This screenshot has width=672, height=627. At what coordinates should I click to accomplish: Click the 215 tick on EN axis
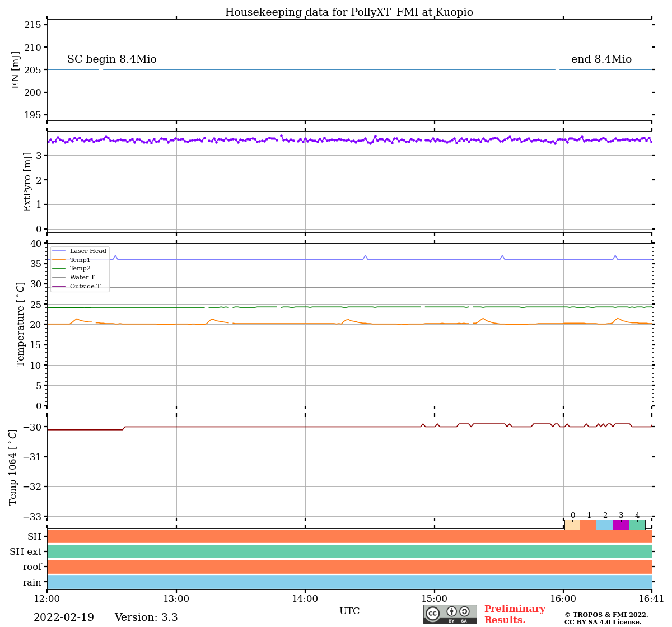(32, 25)
